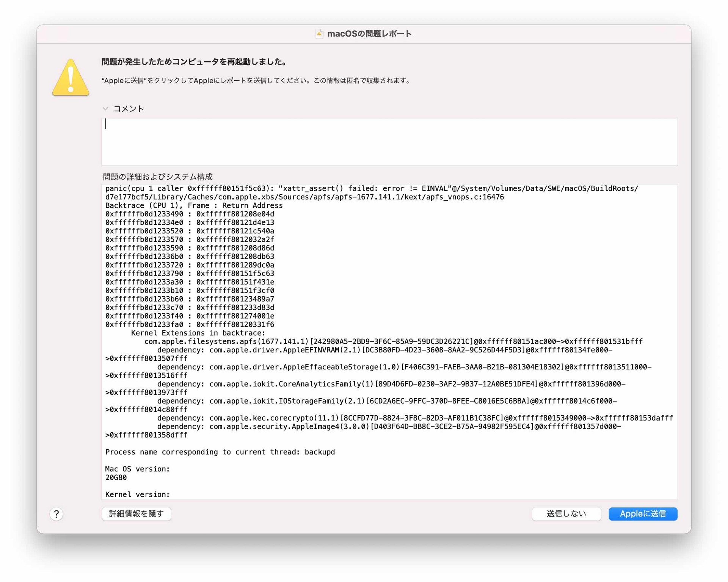Click the apfs_vnops.c:16476 path line
Image resolution: width=728 pixels, height=582 pixels.
pos(304,197)
